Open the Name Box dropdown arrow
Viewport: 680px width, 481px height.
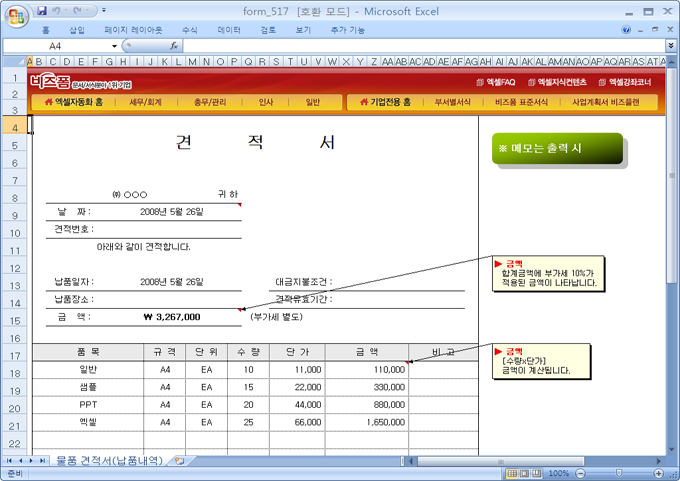tap(115, 46)
